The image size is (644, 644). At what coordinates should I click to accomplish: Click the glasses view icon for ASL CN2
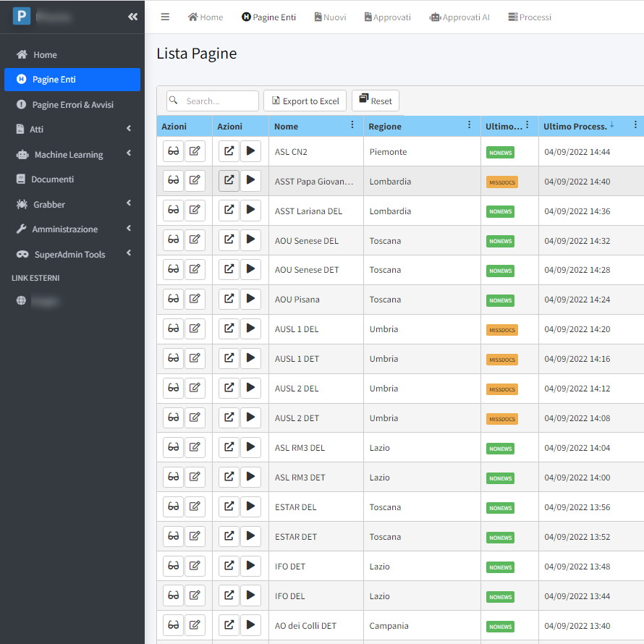pos(173,151)
